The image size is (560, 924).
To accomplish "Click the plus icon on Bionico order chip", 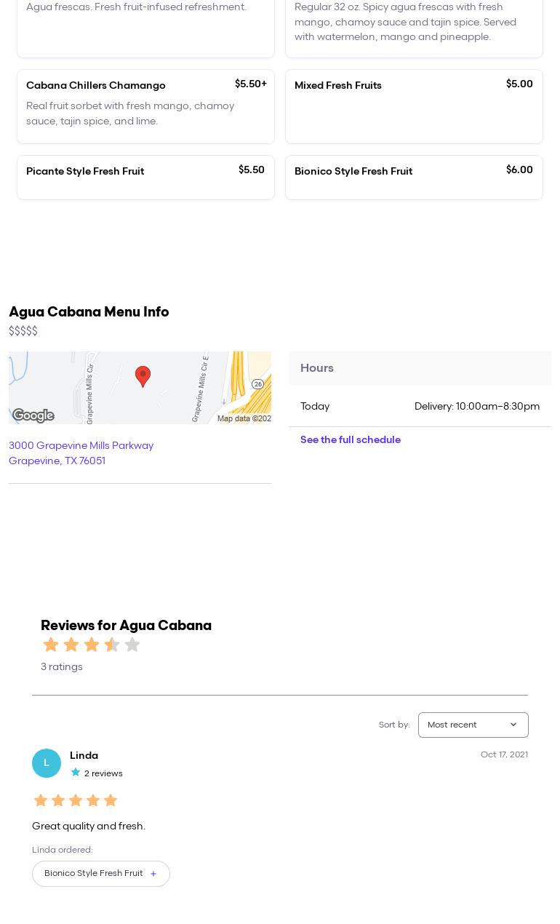I will click(x=153, y=874).
